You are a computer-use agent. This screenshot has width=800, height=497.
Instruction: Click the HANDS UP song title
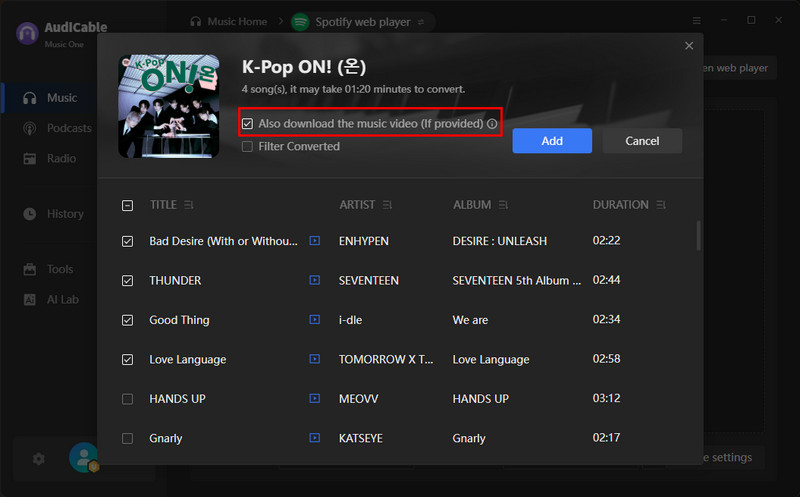point(177,399)
